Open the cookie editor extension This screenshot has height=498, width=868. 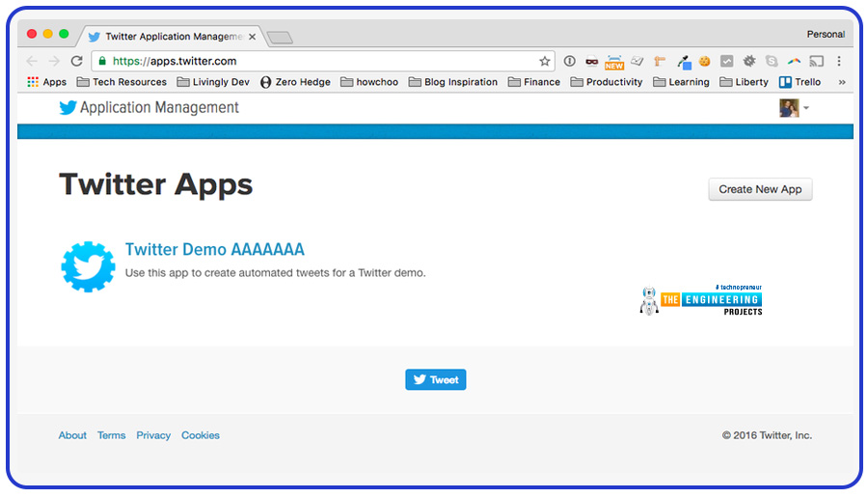[x=704, y=61]
